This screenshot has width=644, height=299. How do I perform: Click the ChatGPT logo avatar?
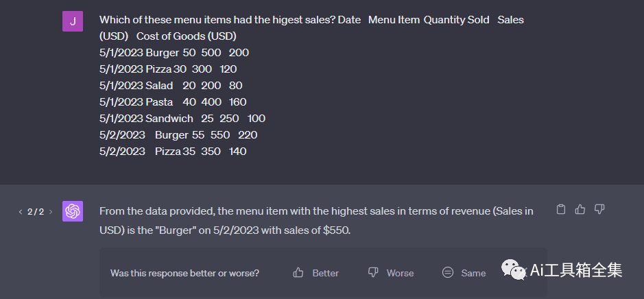click(73, 211)
